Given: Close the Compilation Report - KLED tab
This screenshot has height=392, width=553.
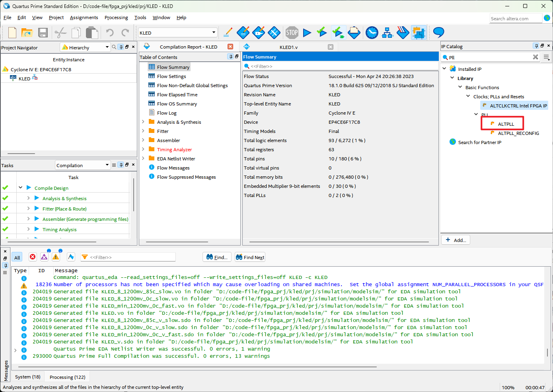Looking at the screenshot, I should 230,47.
